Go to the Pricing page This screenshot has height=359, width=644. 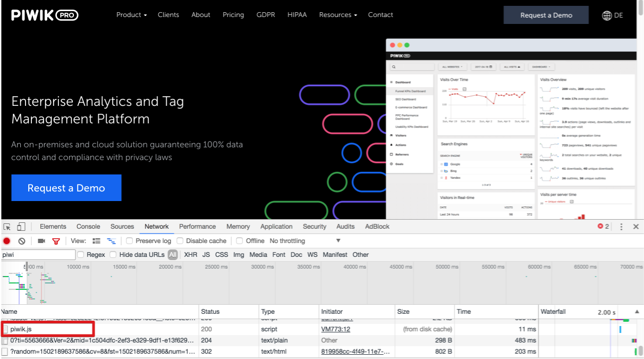tap(233, 15)
